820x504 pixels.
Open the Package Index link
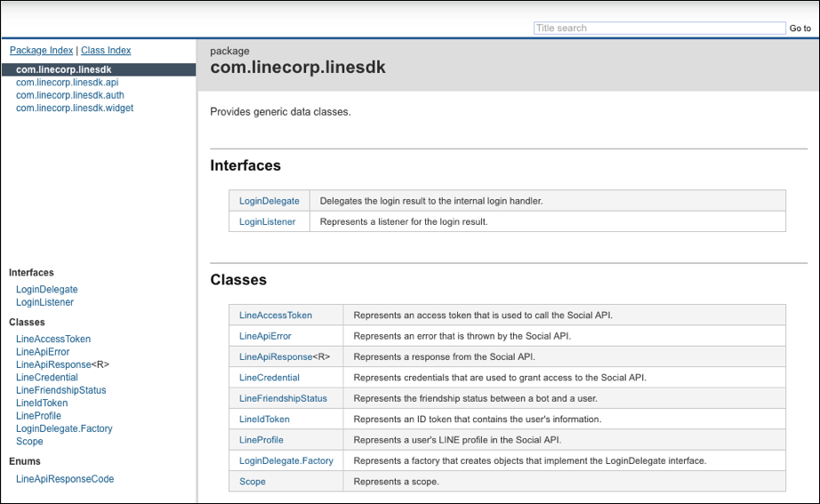(x=41, y=50)
